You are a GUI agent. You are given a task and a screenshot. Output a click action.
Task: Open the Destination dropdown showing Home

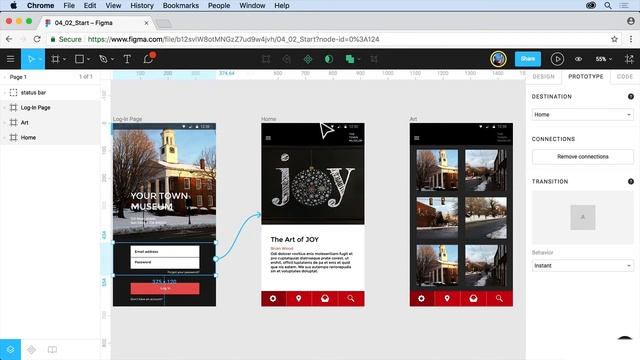click(x=582, y=115)
